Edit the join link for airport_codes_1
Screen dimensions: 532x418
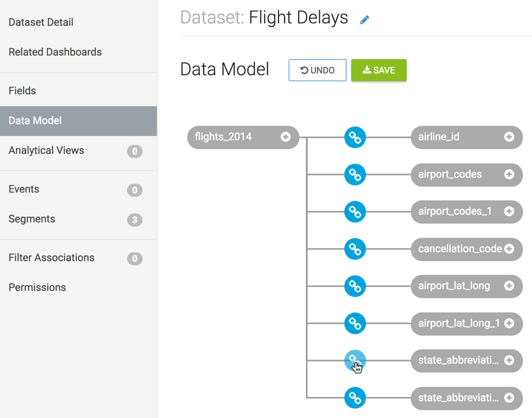pos(355,212)
